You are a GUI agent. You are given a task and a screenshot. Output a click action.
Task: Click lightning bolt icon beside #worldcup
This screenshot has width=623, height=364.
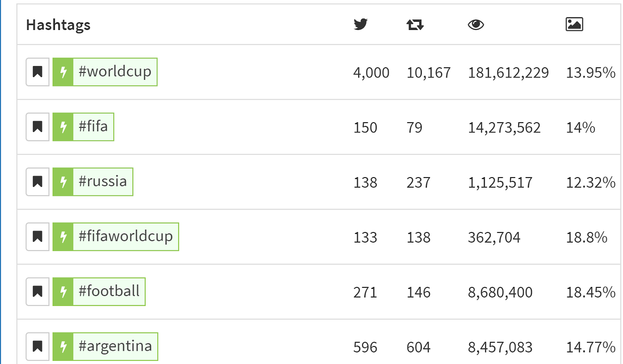click(x=63, y=72)
